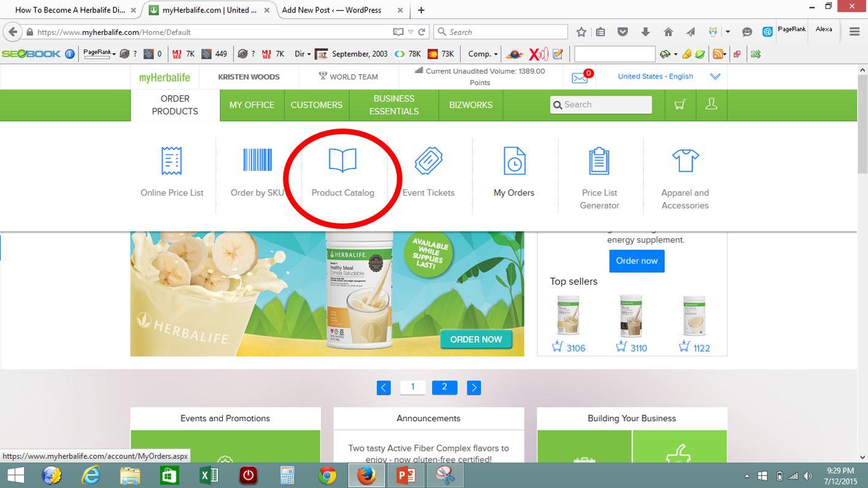Open the bookmarks list icon in Firefox toolbar
The height and width of the screenshot is (488, 868).
point(601,32)
